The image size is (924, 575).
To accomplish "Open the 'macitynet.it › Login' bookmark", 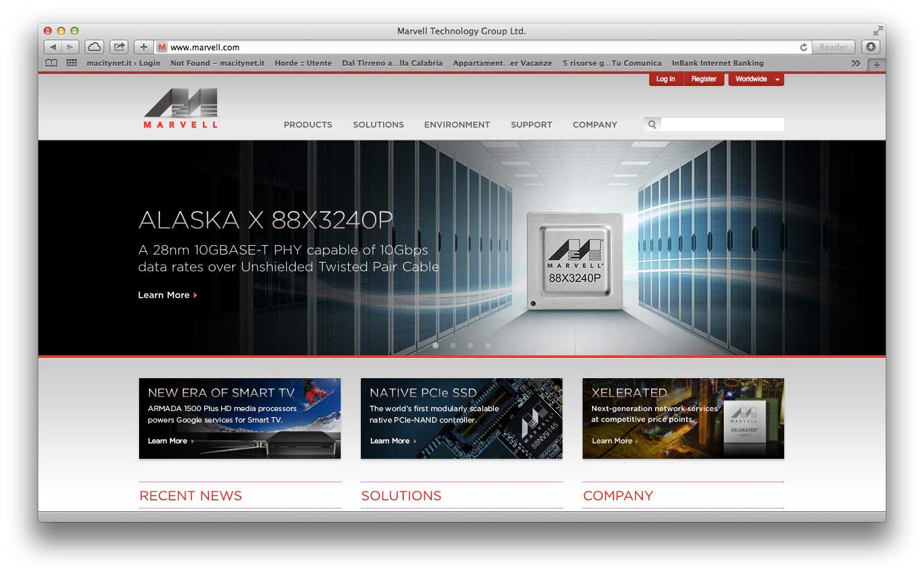I will coord(124,63).
